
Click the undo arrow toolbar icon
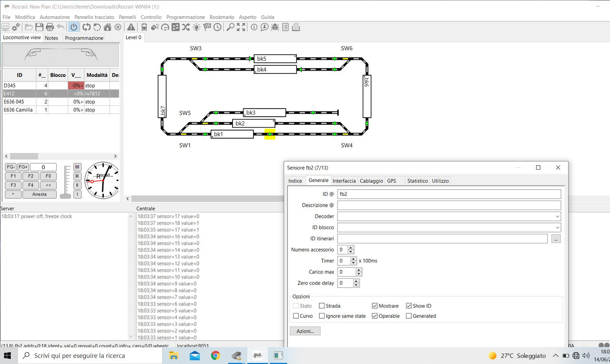tap(61, 27)
